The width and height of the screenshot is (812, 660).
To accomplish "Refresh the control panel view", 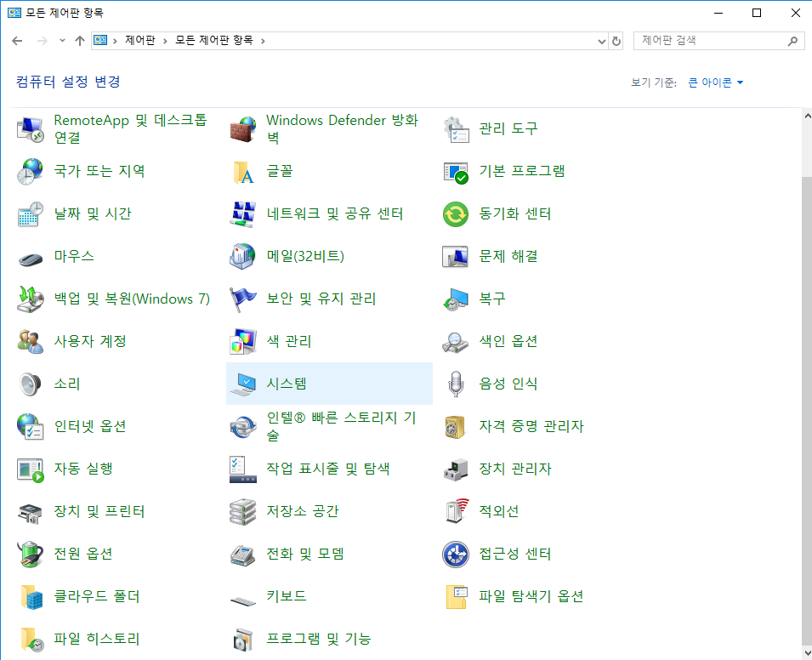I will coord(616,41).
